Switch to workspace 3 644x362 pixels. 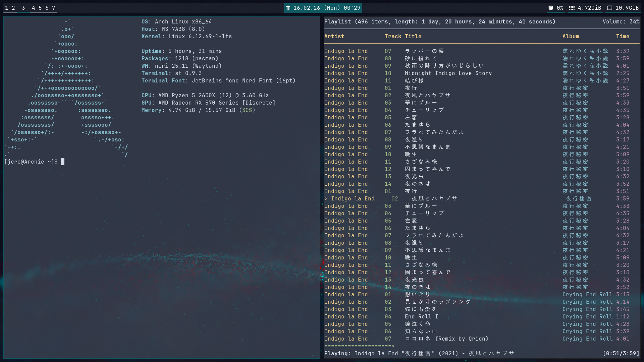coord(23,8)
